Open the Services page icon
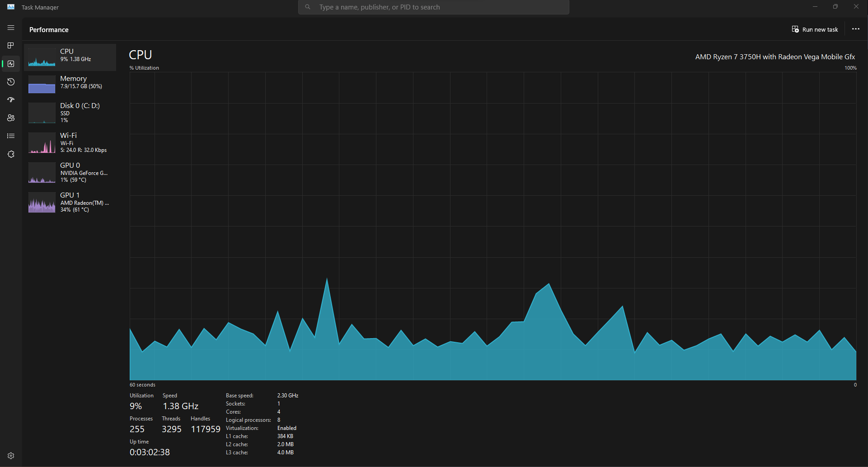This screenshot has width=868, height=467. [11, 154]
